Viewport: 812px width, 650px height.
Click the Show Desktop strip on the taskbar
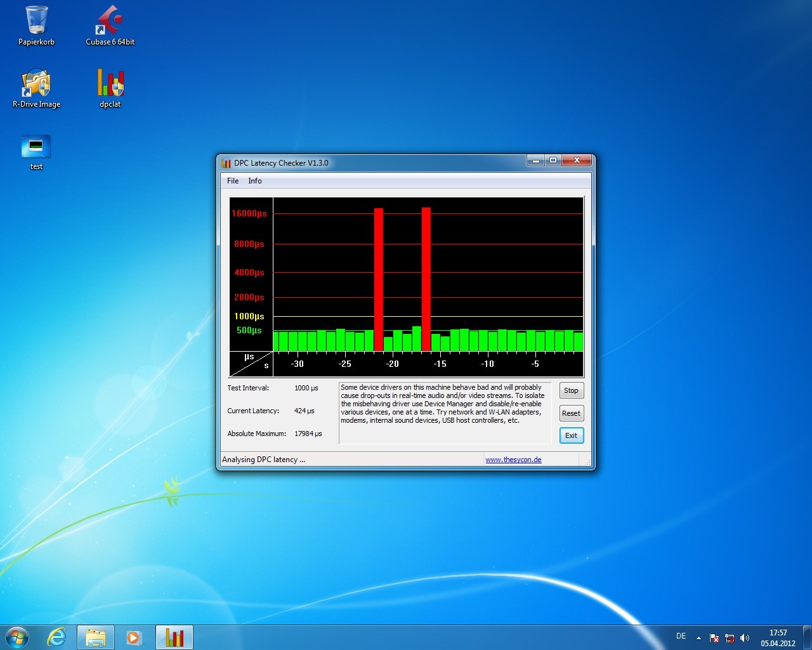807,637
